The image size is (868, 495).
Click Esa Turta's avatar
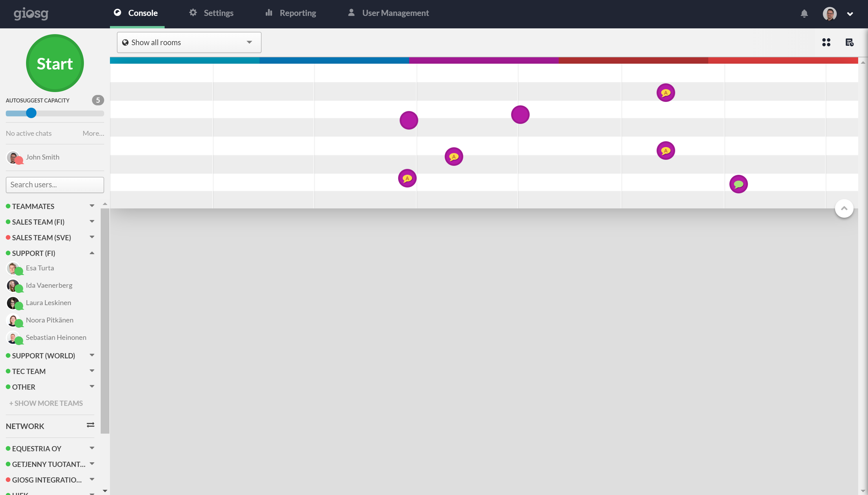tap(14, 268)
